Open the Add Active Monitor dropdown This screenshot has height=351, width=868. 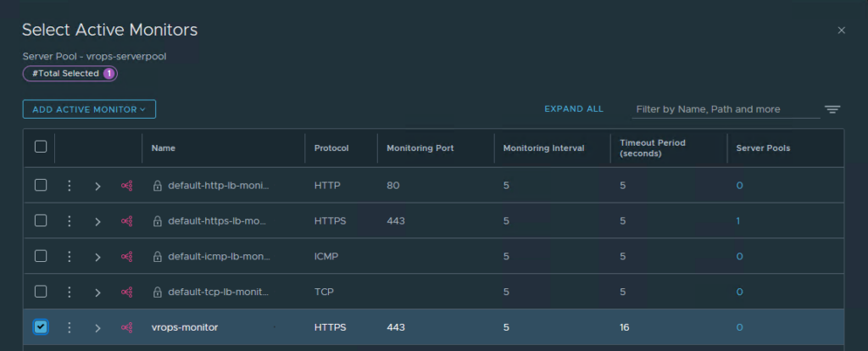coord(89,109)
